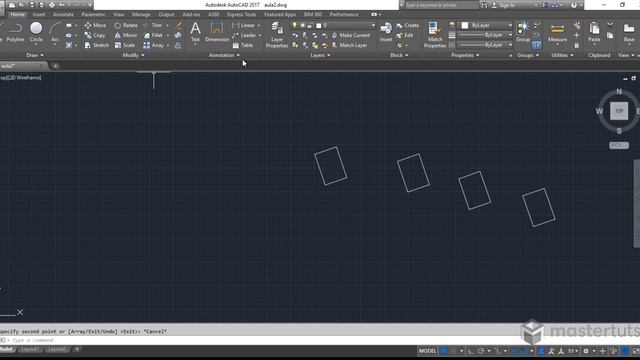Click Make Current layer button

(x=350, y=35)
